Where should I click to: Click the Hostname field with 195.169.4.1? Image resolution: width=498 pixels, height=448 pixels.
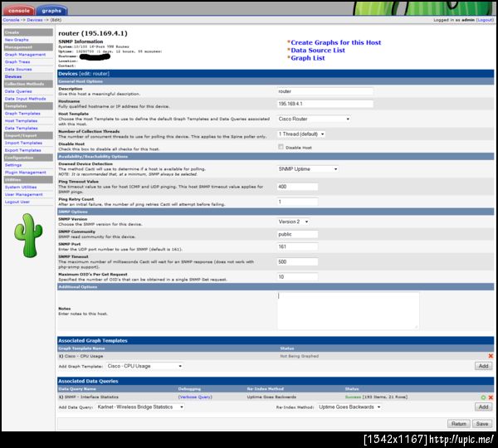(x=325, y=104)
